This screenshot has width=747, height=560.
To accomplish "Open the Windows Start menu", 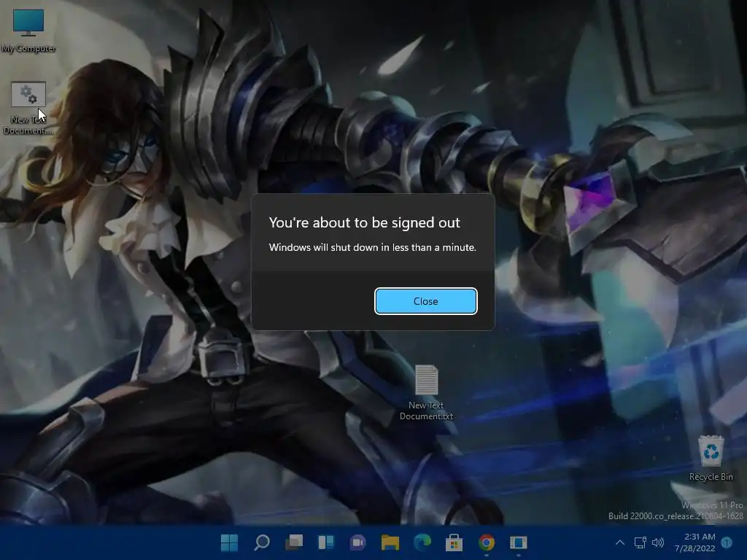I will [229, 542].
